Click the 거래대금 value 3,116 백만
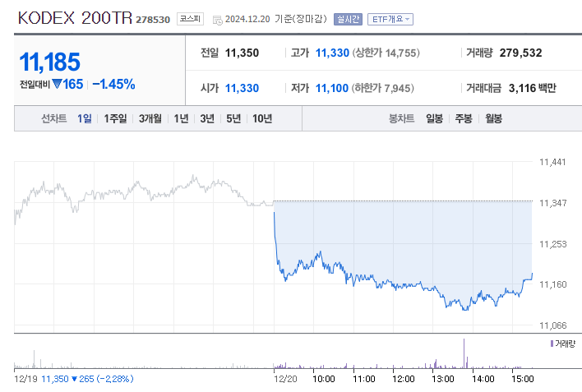This screenshot has height=392, width=582. click(532, 88)
